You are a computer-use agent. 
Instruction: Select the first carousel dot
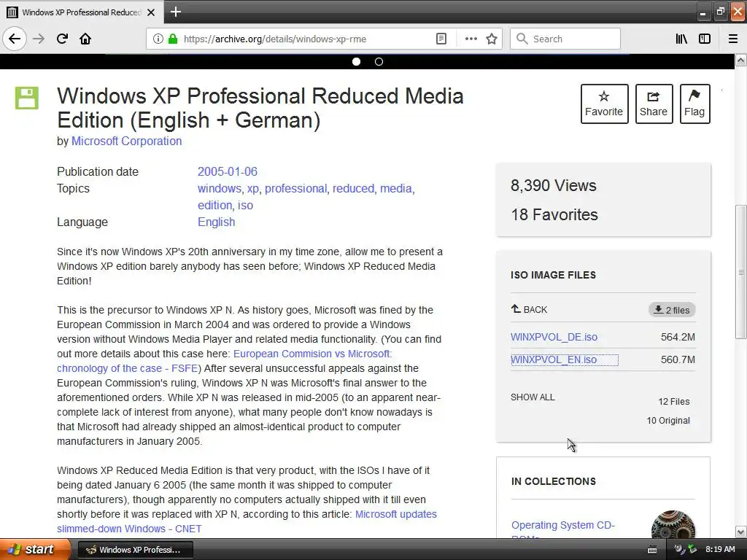pyautogui.click(x=356, y=61)
